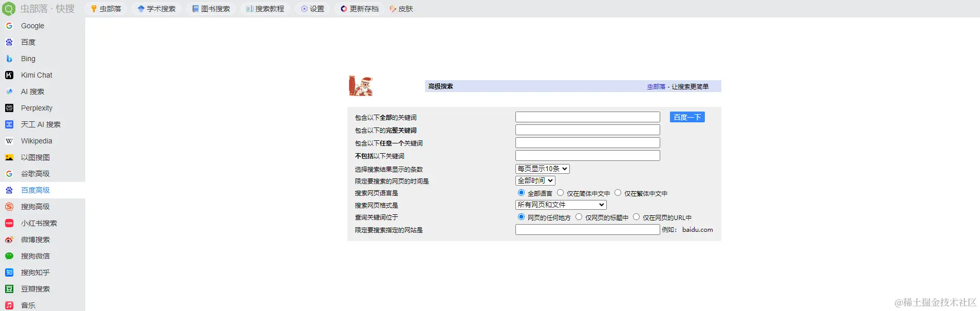Open 图书搜索 in the top bar
The image size is (980, 311).
pyautogui.click(x=211, y=9)
